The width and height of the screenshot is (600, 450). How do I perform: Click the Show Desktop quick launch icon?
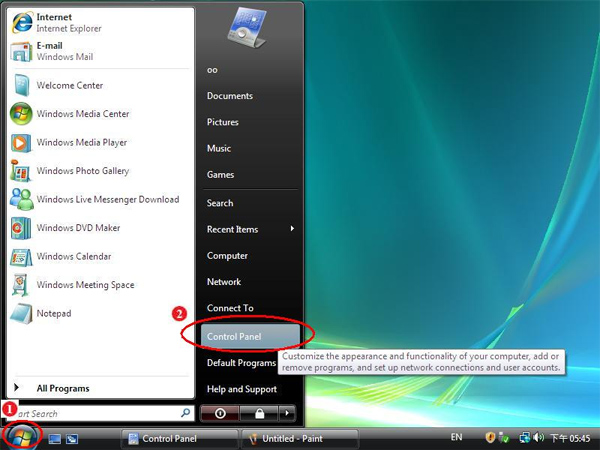pos(54,439)
